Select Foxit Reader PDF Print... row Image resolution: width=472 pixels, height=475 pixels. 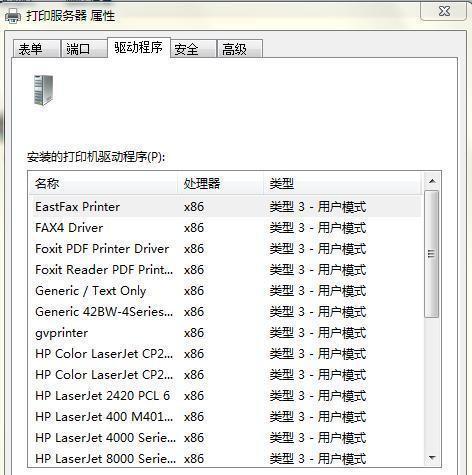(x=225, y=270)
